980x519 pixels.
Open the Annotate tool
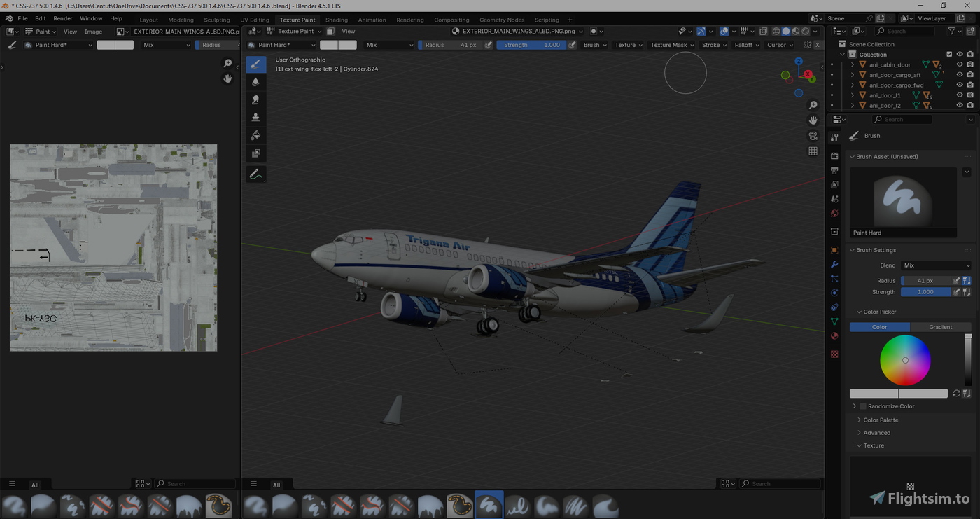click(x=255, y=174)
